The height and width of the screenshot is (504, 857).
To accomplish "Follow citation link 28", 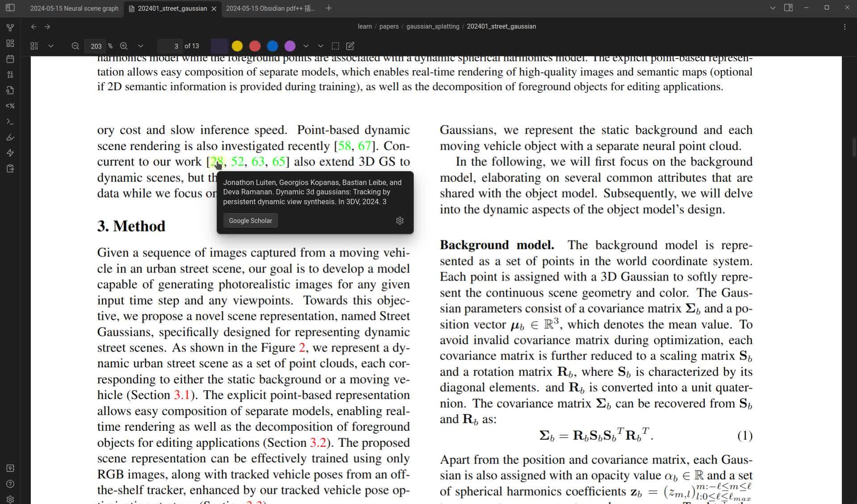I will pyautogui.click(x=217, y=162).
